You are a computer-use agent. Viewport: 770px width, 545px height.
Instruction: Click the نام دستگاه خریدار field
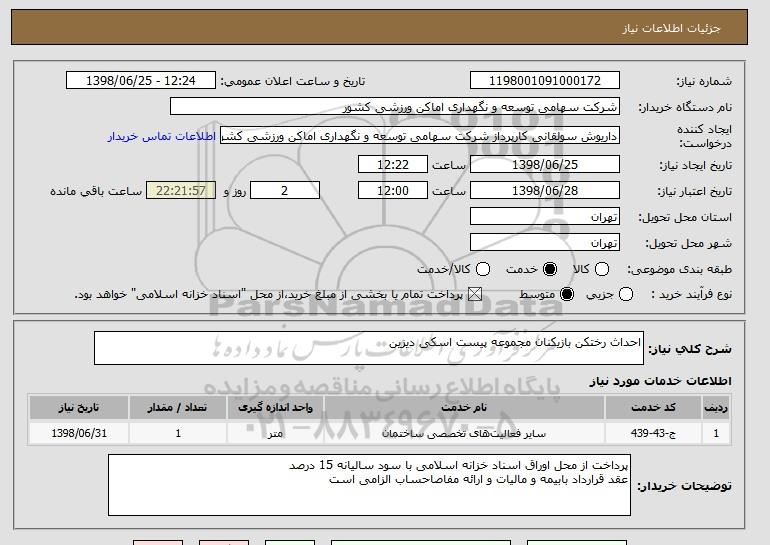[395, 107]
